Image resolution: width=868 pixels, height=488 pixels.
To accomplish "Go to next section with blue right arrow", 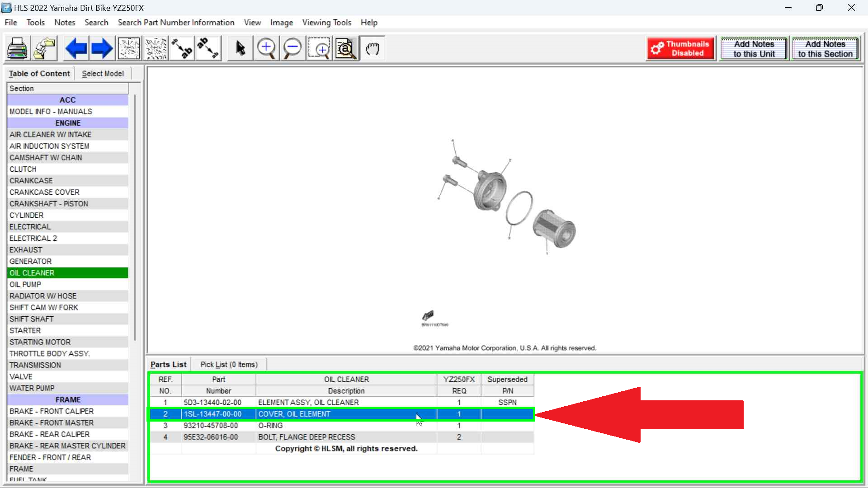I will coord(102,48).
